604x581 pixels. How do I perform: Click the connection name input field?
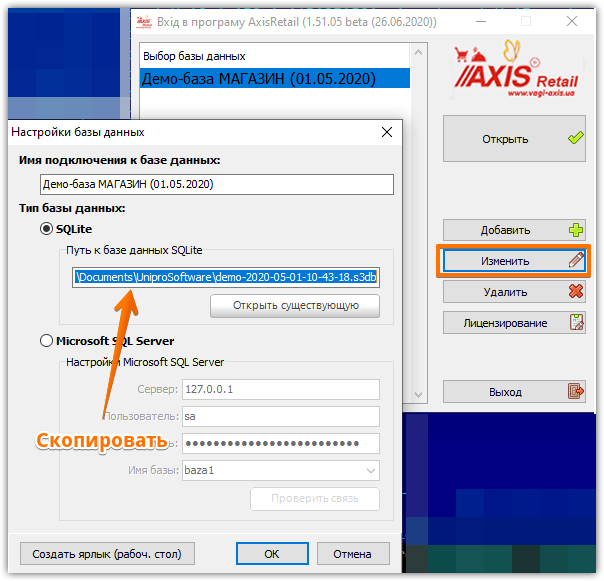(x=217, y=184)
